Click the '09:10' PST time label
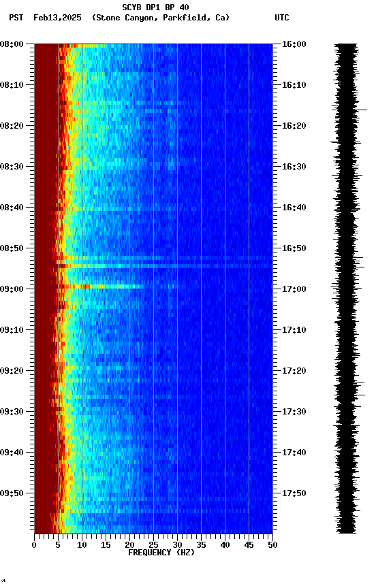 point(12,330)
